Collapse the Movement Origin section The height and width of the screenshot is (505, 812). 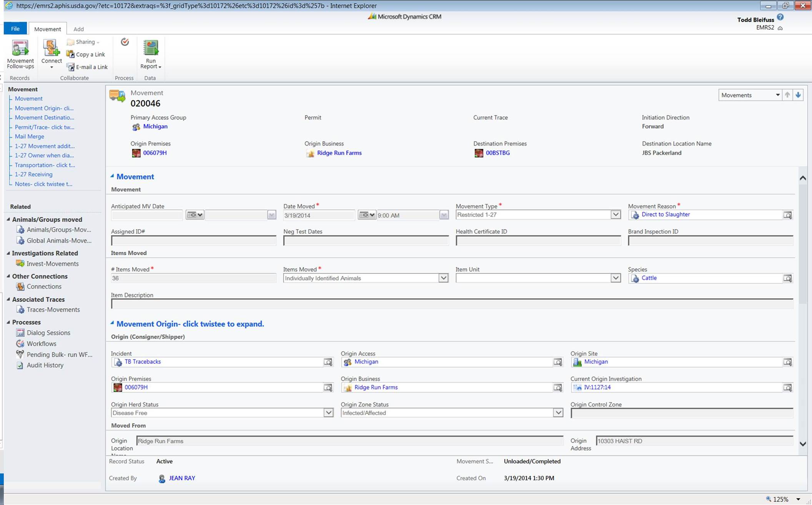(112, 323)
